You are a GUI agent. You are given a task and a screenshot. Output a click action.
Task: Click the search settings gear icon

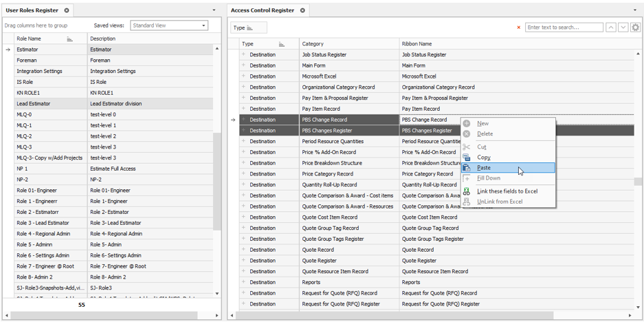click(635, 28)
